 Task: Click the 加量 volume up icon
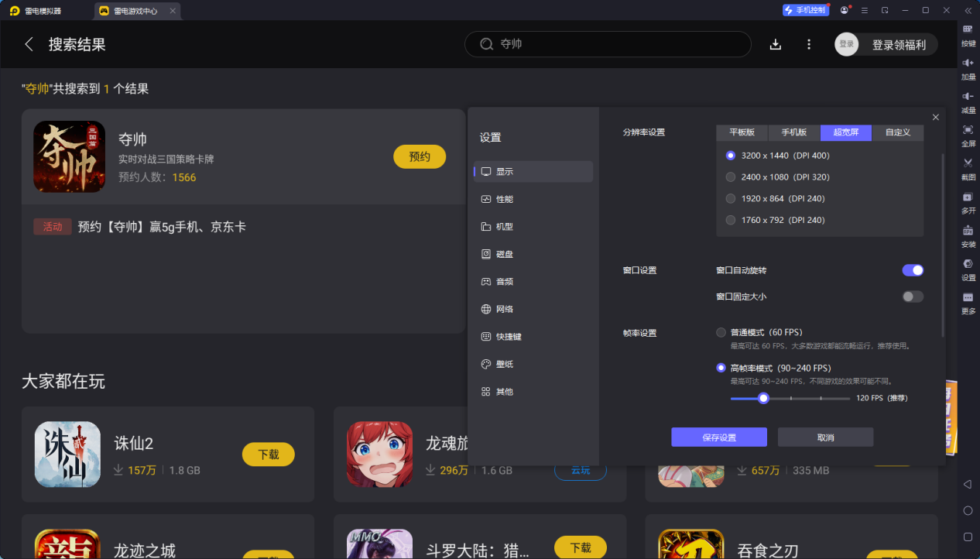point(968,63)
